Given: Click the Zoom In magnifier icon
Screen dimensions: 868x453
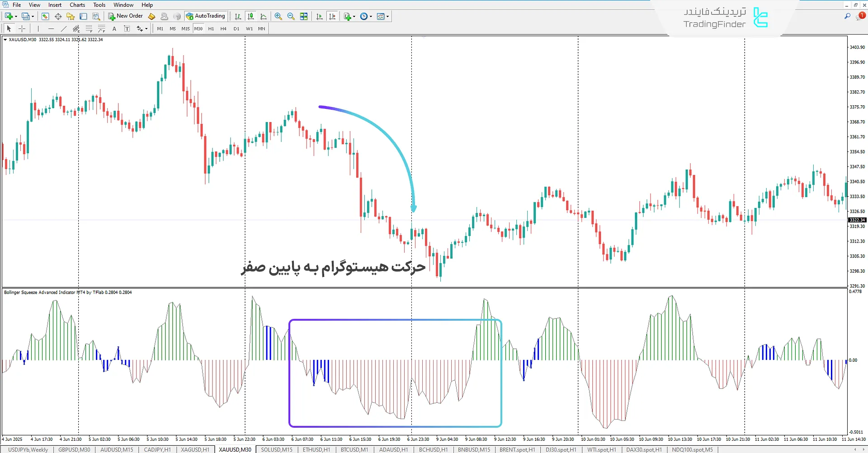Looking at the screenshot, I should coord(278,16).
